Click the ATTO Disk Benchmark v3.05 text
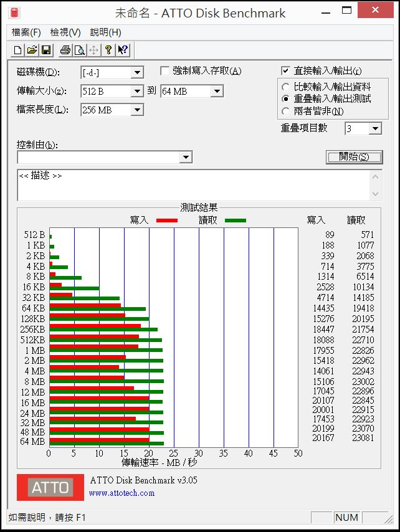The height and width of the screenshot is (532, 400). tap(143, 480)
